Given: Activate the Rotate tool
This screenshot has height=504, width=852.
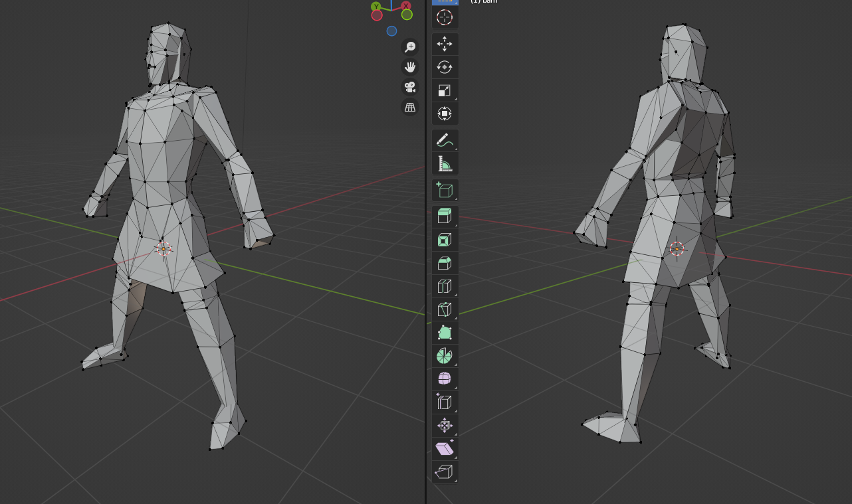Looking at the screenshot, I should 445,67.
